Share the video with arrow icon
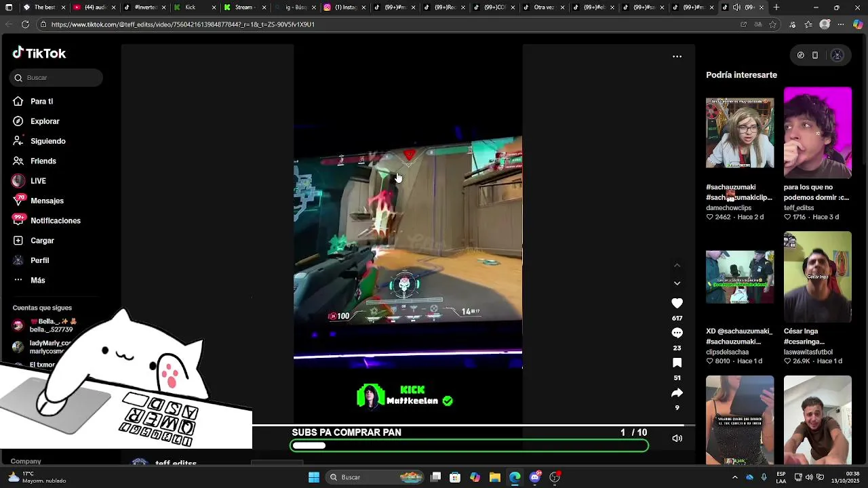The width and height of the screenshot is (868, 488). (x=677, y=392)
